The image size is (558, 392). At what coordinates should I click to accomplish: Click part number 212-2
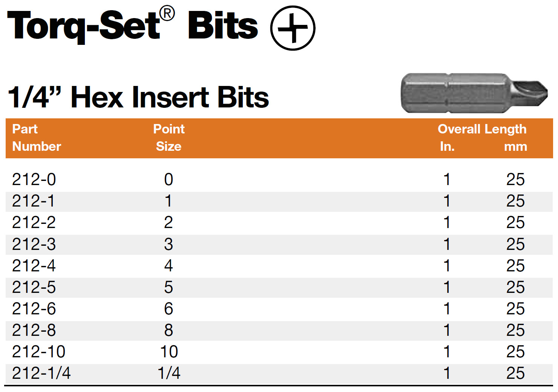point(34,222)
